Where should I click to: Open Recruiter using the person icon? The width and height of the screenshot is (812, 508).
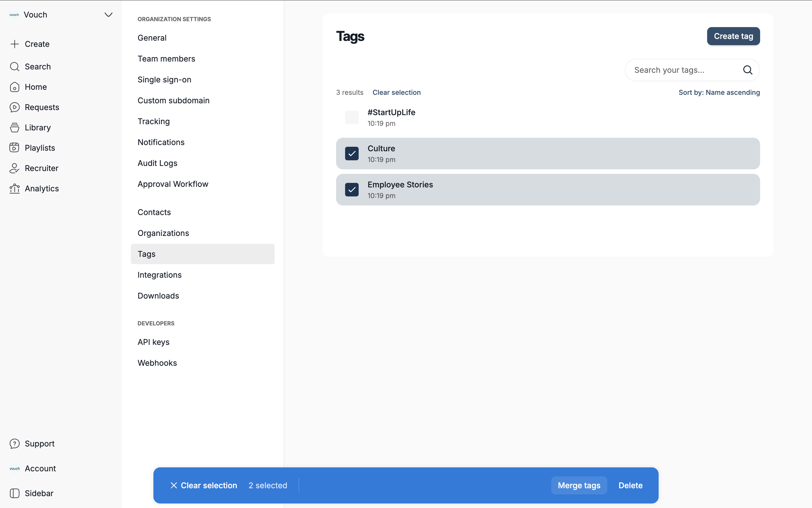coord(14,168)
